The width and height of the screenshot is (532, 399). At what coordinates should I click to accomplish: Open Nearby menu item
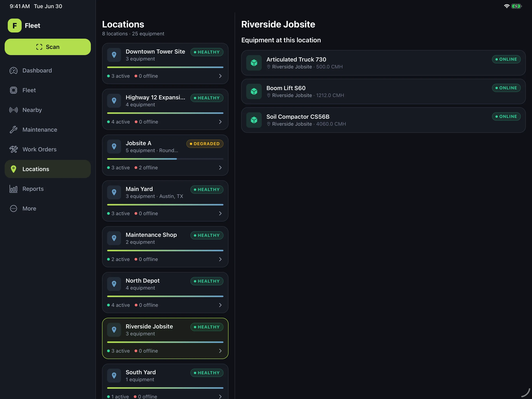(48, 110)
